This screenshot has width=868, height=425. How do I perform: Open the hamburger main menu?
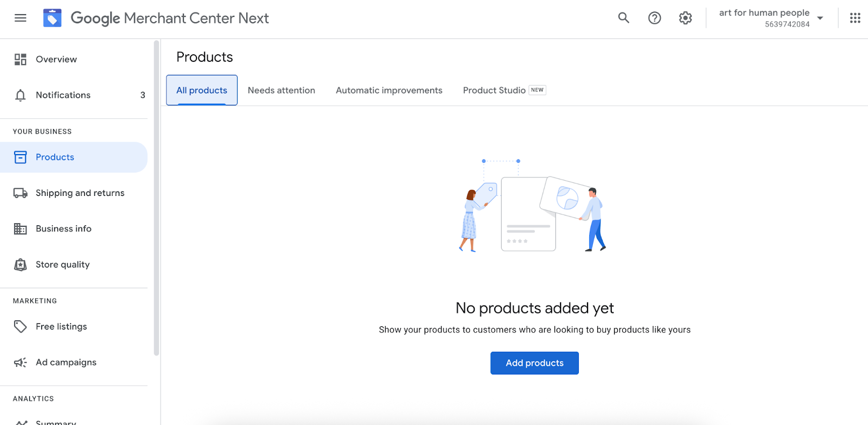point(21,18)
